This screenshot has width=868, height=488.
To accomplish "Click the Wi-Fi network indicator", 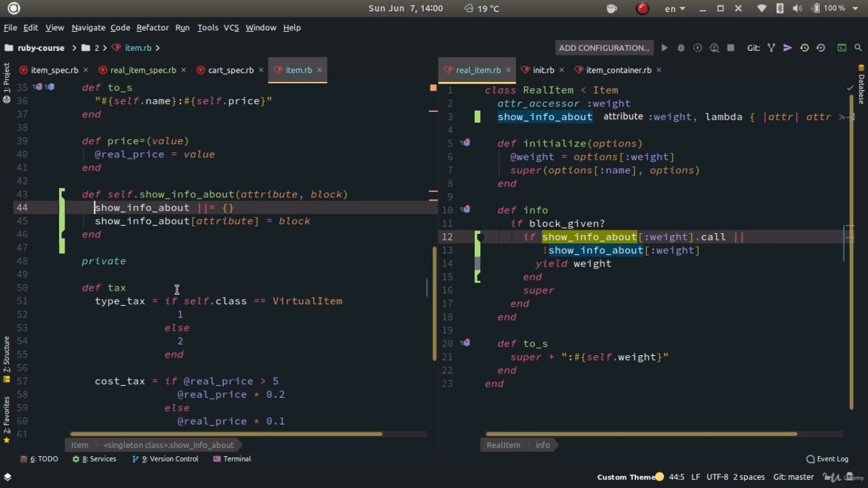I will [x=762, y=9].
